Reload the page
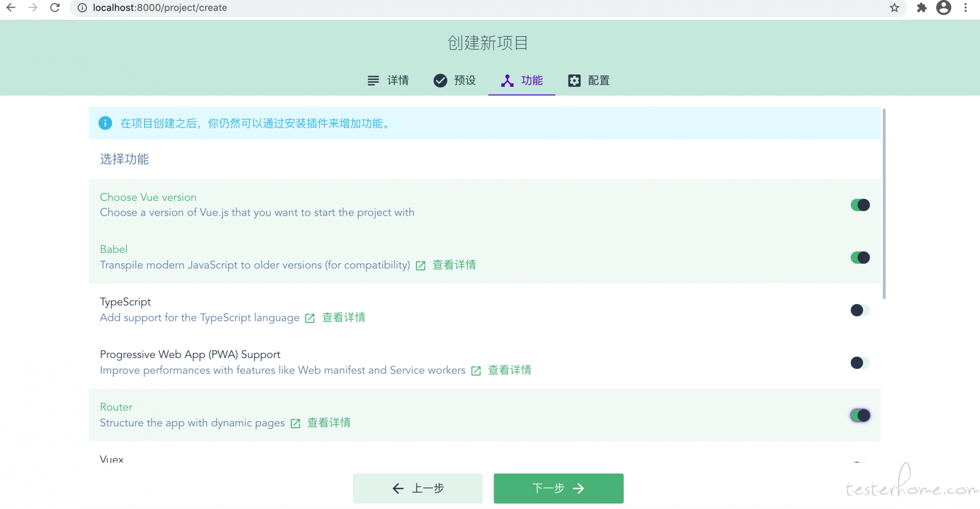 tap(55, 8)
